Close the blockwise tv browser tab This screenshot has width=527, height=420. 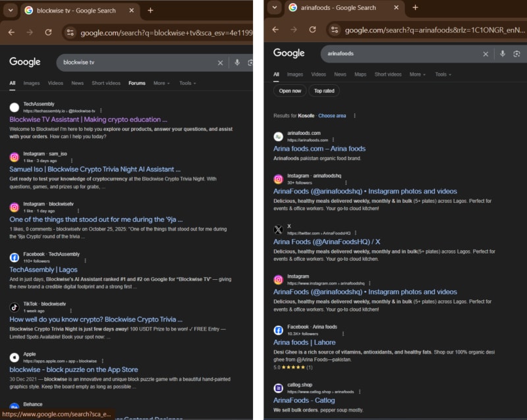click(x=131, y=11)
